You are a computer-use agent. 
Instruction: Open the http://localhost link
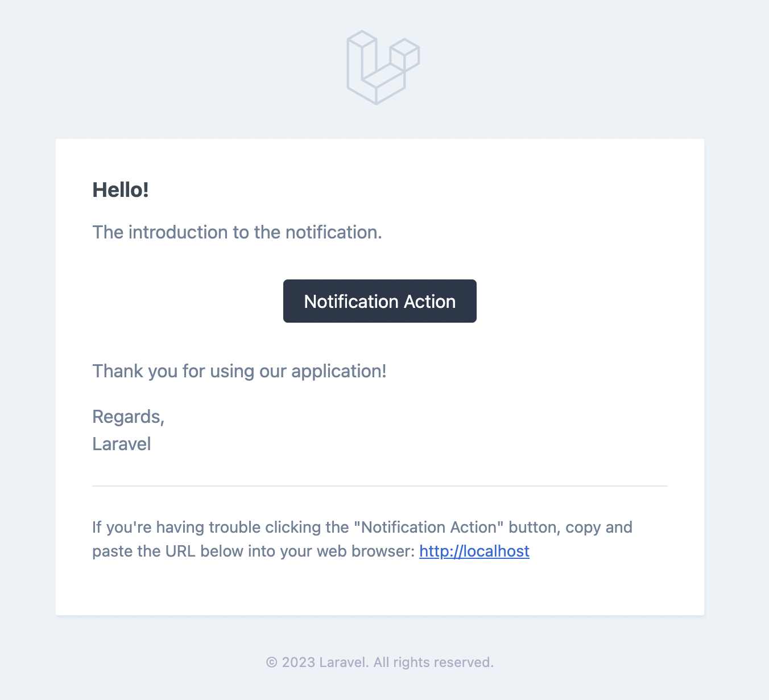tap(474, 551)
